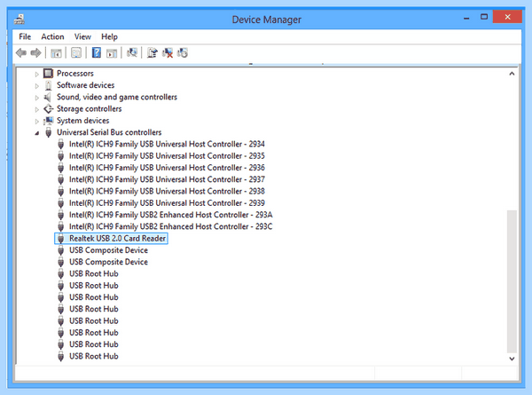Open the File menu
The height and width of the screenshot is (395, 532).
25,36
